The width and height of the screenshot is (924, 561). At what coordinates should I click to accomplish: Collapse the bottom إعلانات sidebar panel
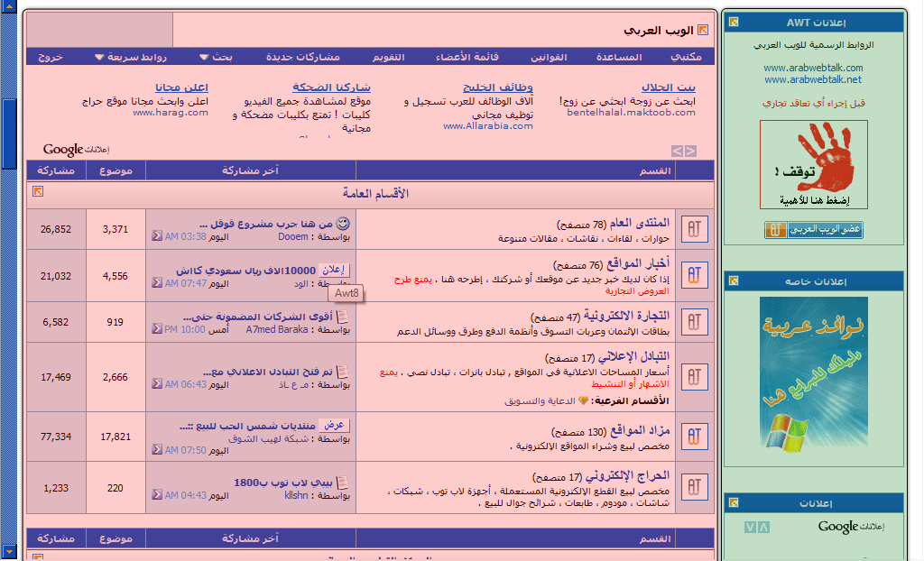point(734,502)
